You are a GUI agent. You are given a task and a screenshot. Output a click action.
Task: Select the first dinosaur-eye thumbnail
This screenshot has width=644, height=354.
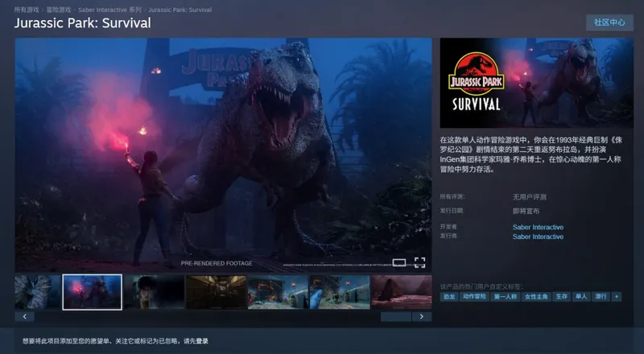(37, 292)
